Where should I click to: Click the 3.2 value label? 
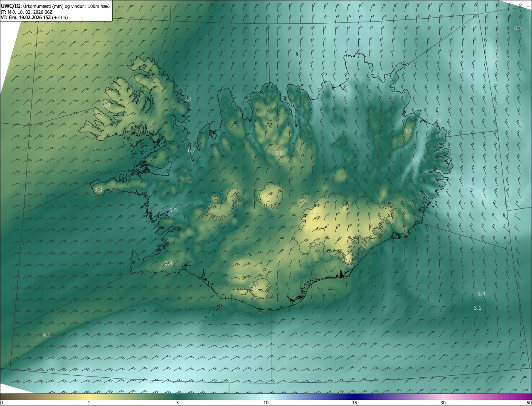(408, 131)
